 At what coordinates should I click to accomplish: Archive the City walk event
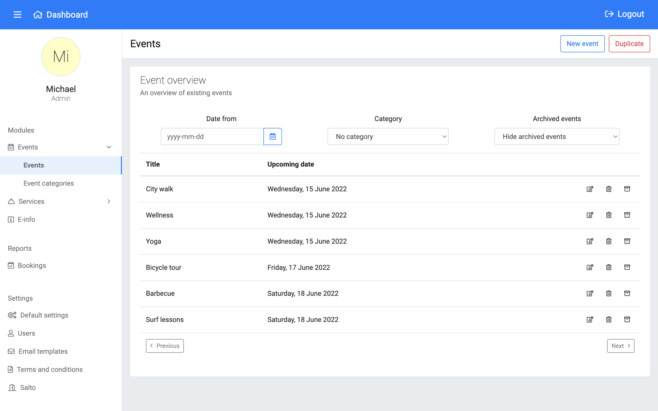(627, 189)
